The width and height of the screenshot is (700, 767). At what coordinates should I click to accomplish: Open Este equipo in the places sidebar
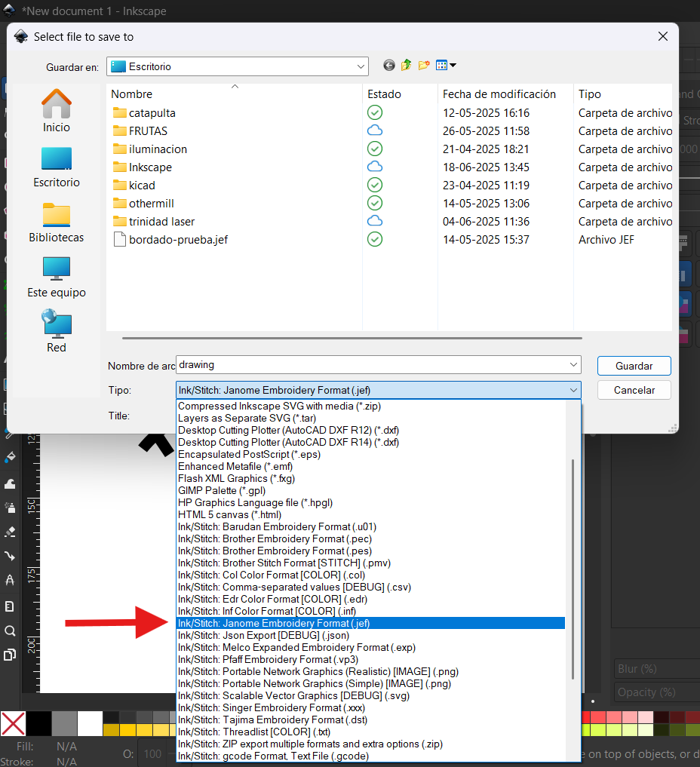pyautogui.click(x=57, y=278)
